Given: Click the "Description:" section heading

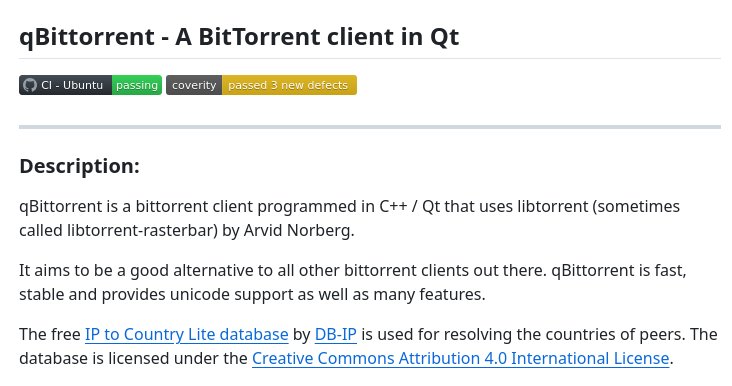Looking at the screenshot, I should pos(79,166).
